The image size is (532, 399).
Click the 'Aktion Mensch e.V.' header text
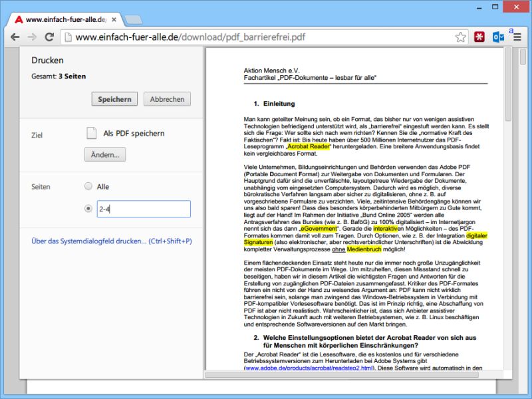(x=272, y=70)
